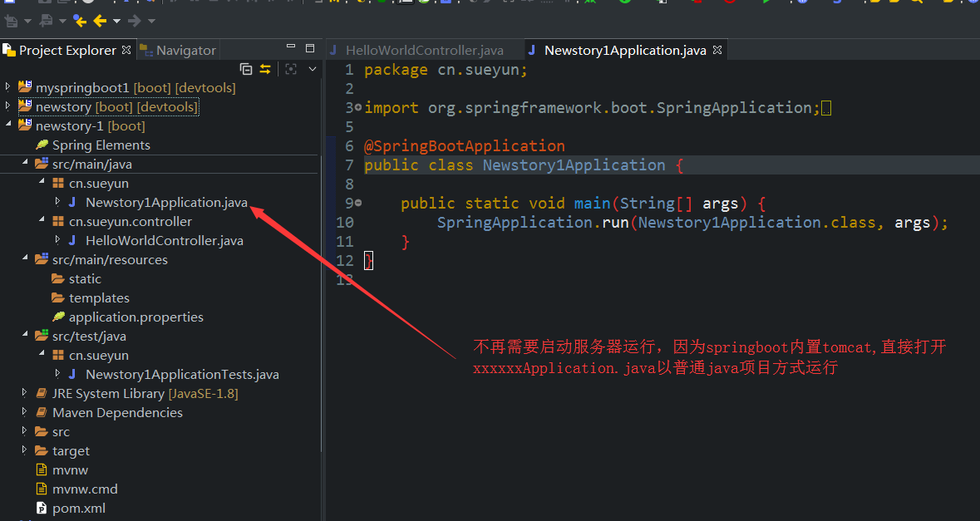
Task: Collapse cn.sueyun package under src/main/java
Action: click(x=42, y=182)
